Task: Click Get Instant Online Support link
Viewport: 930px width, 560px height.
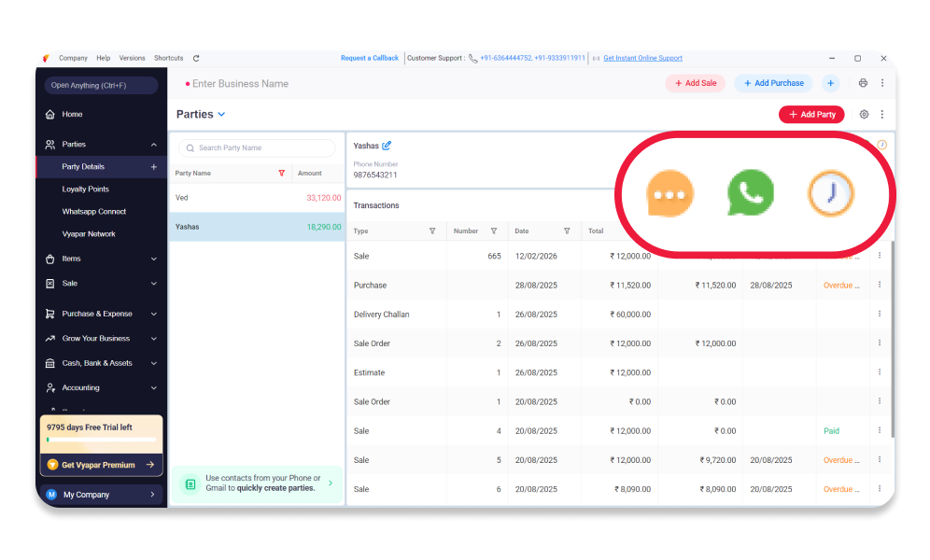Action: pyautogui.click(x=642, y=58)
